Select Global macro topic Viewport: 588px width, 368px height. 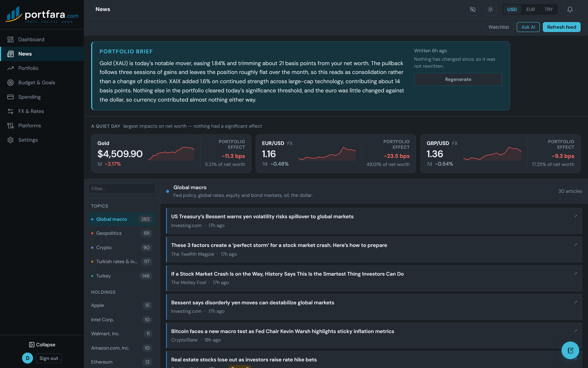pos(122,219)
